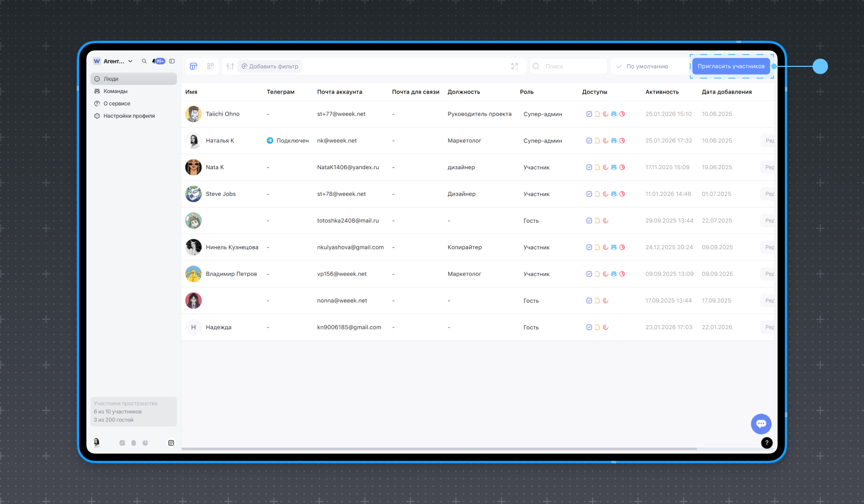Toggle tasks access icon for Nata K
Viewport: 864px width, 504px height.
589,167
